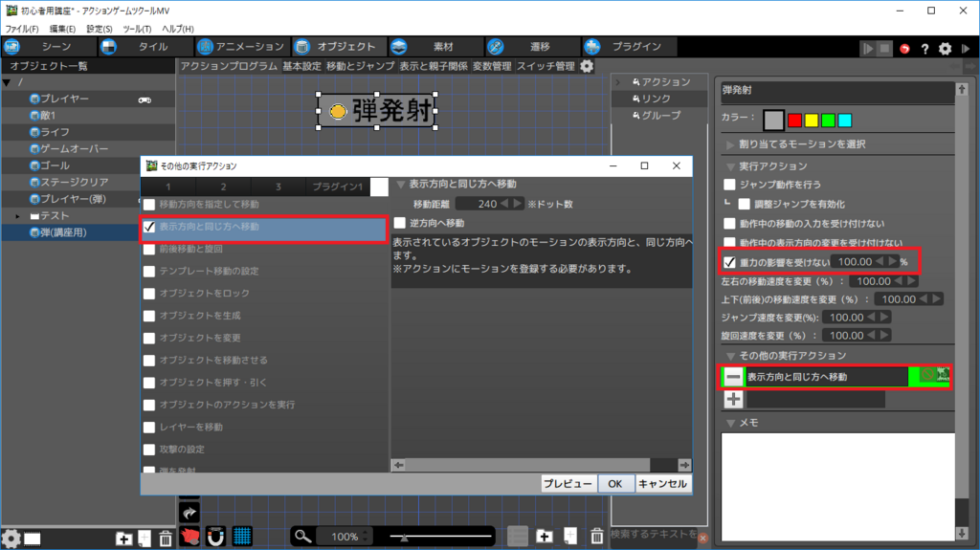The image size is (980, 550).
Task: Toggle the blue grid display icon
Action: pyautogui.click(x=242, y=537)
